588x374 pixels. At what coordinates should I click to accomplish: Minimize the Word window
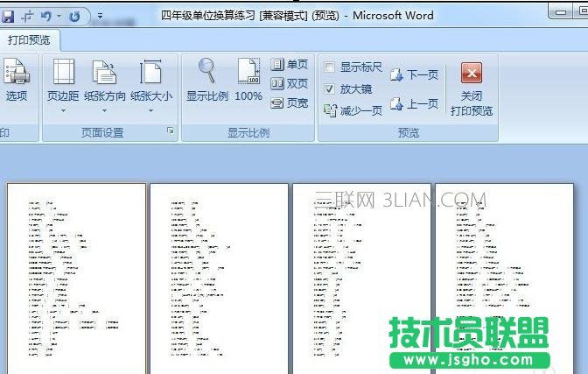(x=561, y=11)
